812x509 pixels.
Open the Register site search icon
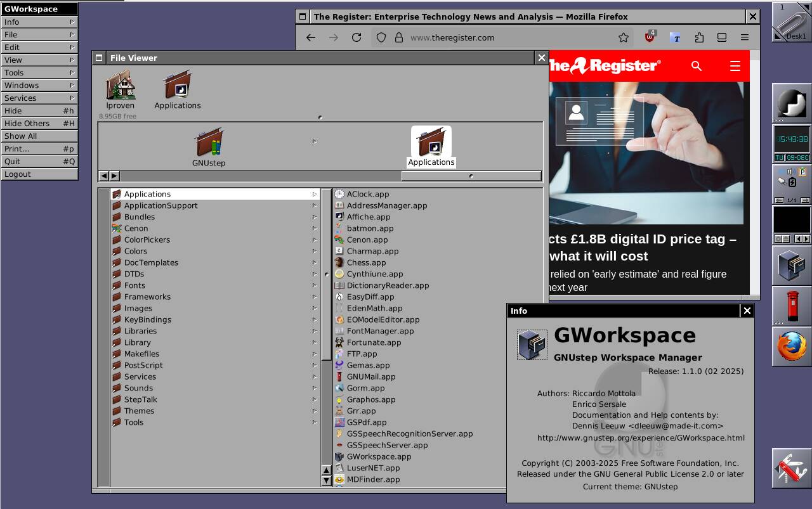click(697, 66)
